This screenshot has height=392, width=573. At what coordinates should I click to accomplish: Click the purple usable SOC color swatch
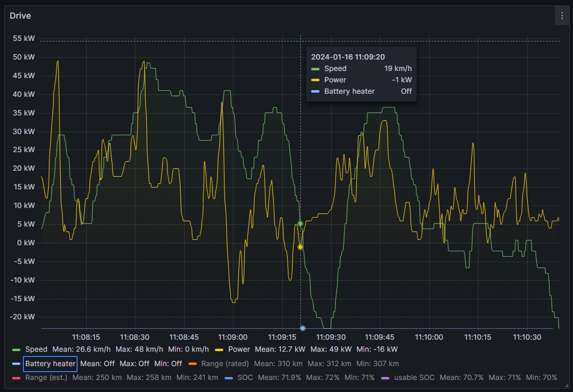click(x=385, y=378)
